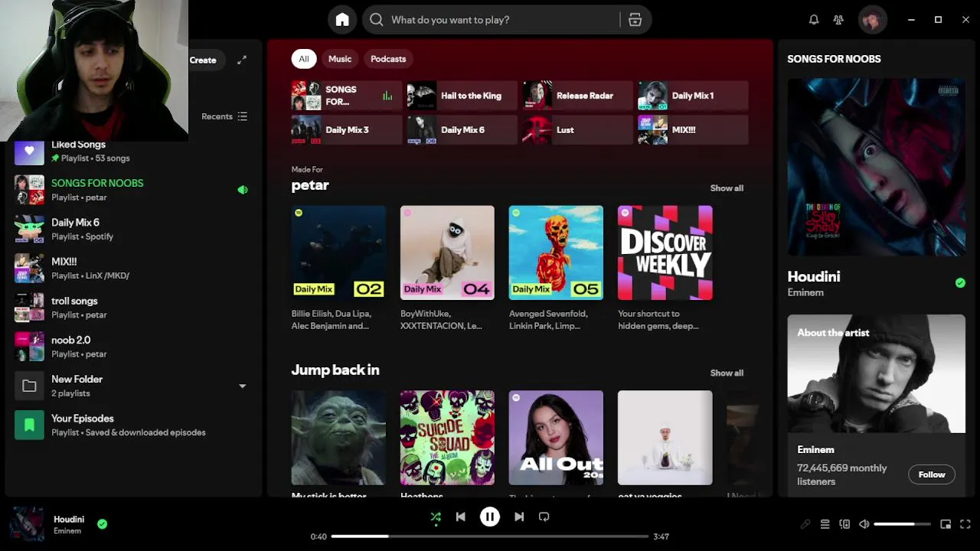Click the small Houdini cover in bottom bar
This screenshot has width=980, height=551.
pos(27,524)
